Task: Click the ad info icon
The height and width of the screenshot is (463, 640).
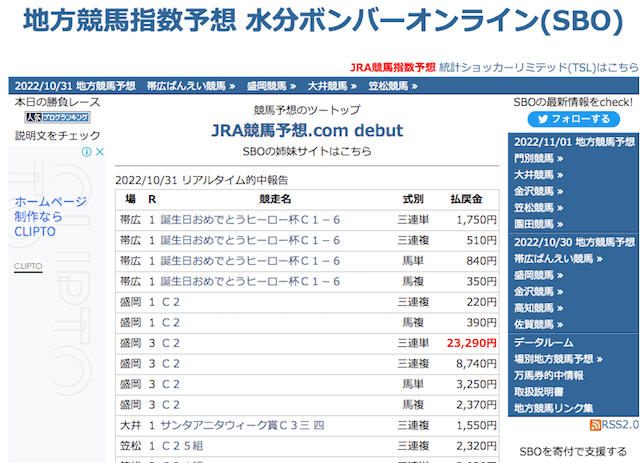Action: 87,152
